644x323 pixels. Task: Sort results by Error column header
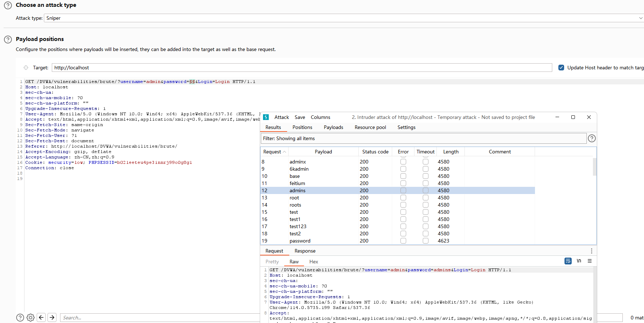pyautogui.click(x=403, y=152)
